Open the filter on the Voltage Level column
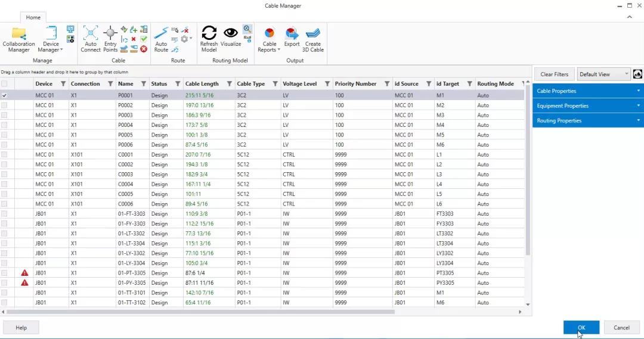The height and width of the screenshot is (339, 644). (x=327, y=84)
